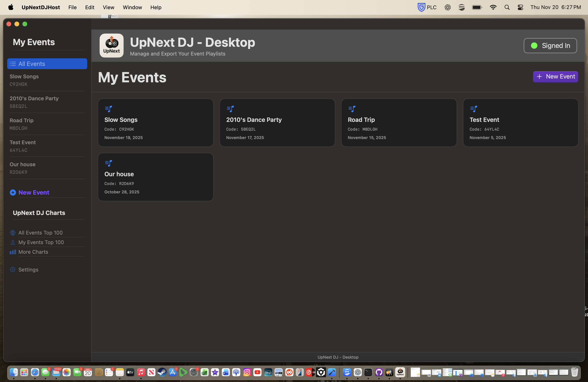Open Spotlight search from the menu bar

507,7
